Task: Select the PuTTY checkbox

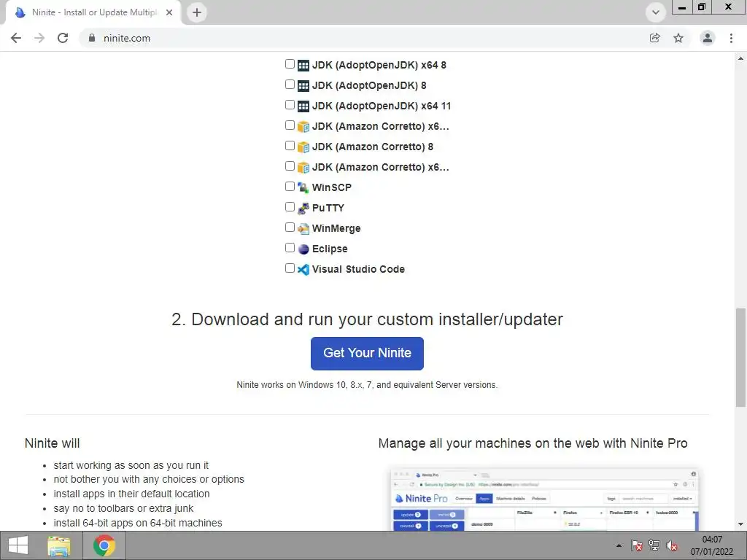Action: coord(290,206)
